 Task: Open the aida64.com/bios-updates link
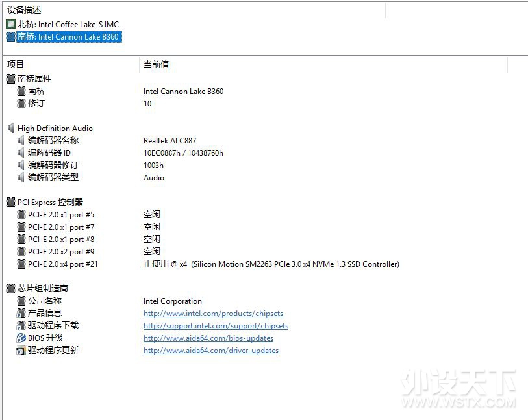click(x=208, y=338)
